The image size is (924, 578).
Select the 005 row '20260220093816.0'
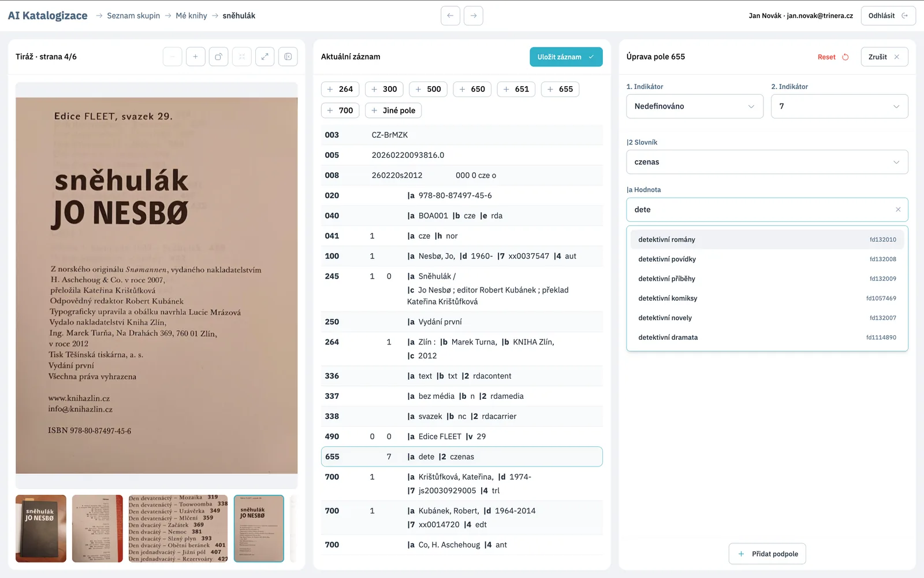point(462,155)
